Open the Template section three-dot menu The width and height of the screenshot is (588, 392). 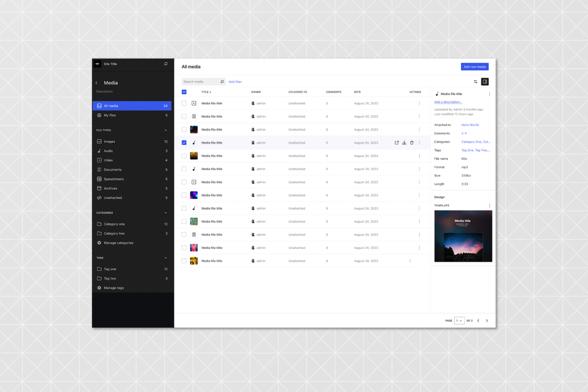point(489,205)
